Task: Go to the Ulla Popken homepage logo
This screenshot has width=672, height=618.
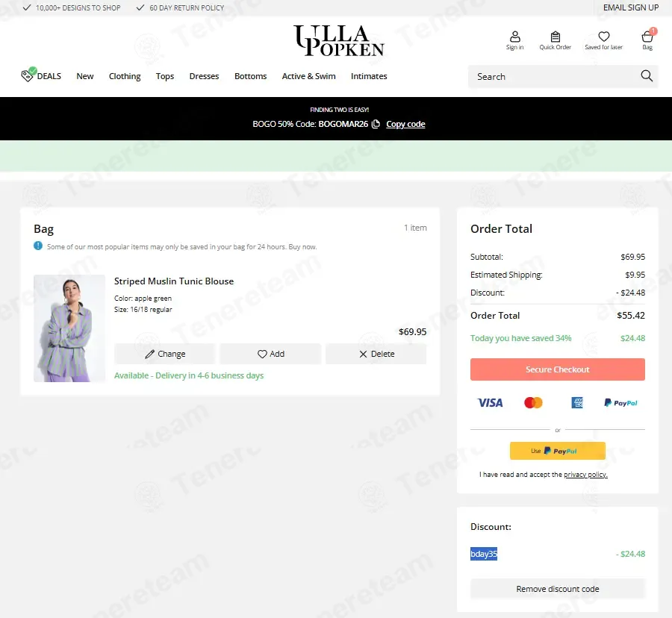Action: coord(339,41)
